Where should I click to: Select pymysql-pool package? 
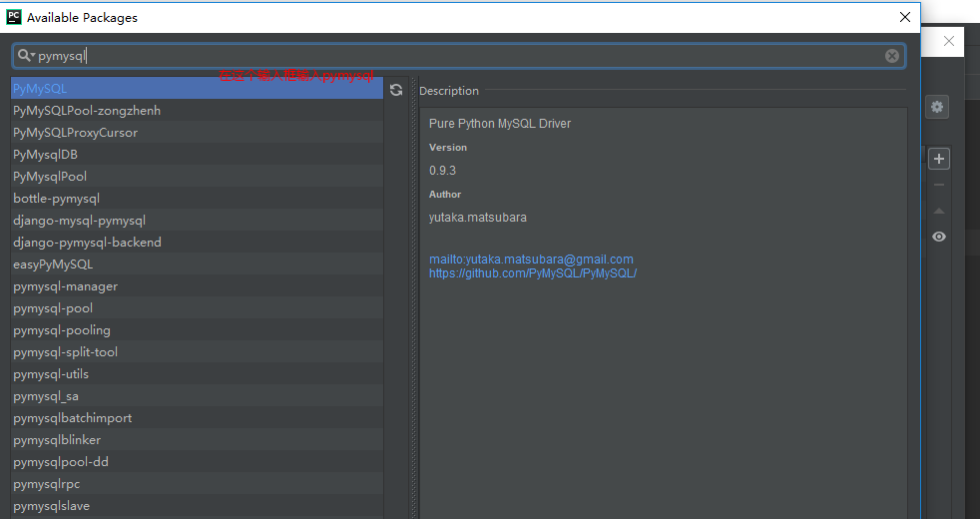pos(197,307)
